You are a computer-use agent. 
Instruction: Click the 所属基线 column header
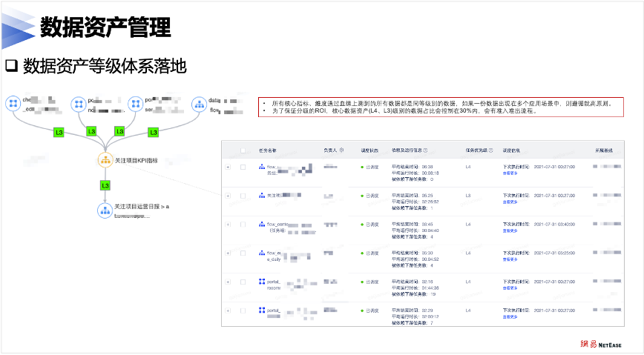[x=604, y=150]
